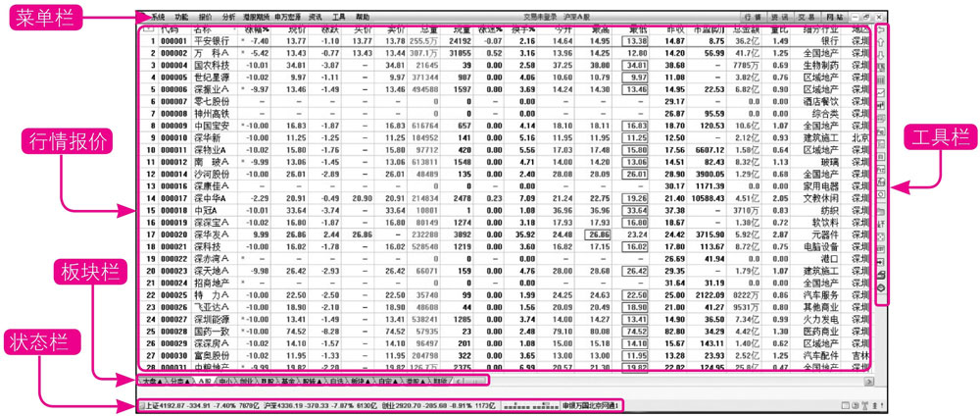
Task: Click the topmost icon in the right toolbar
Action: tap(879, 32)
